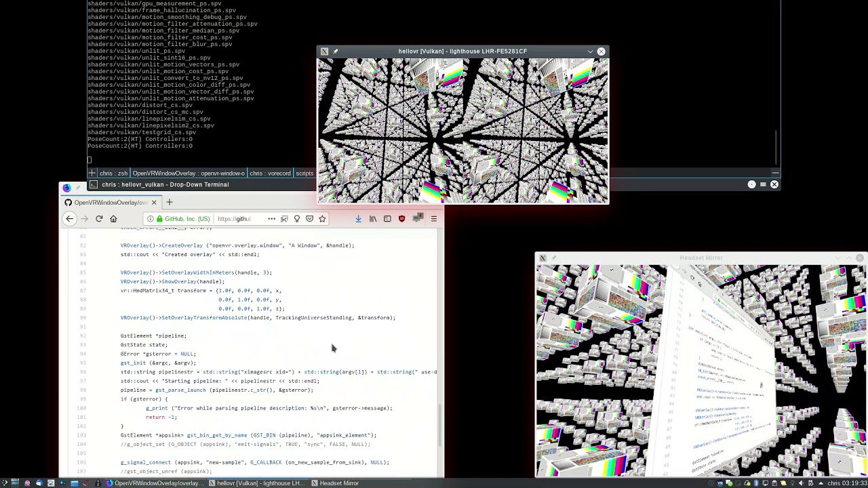The image size is (868, 488).
Task: Click the terminal window scrollbar
Action: click(776, 146)
